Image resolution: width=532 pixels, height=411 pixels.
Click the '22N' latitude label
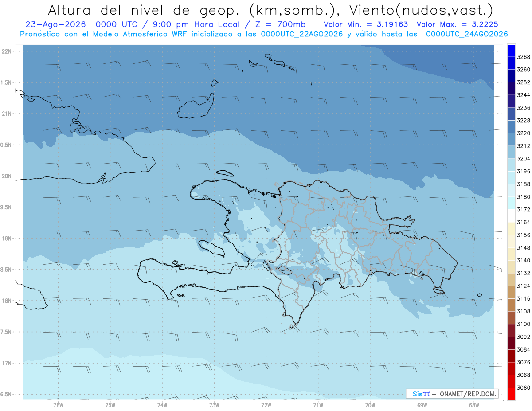coord(6,51)
